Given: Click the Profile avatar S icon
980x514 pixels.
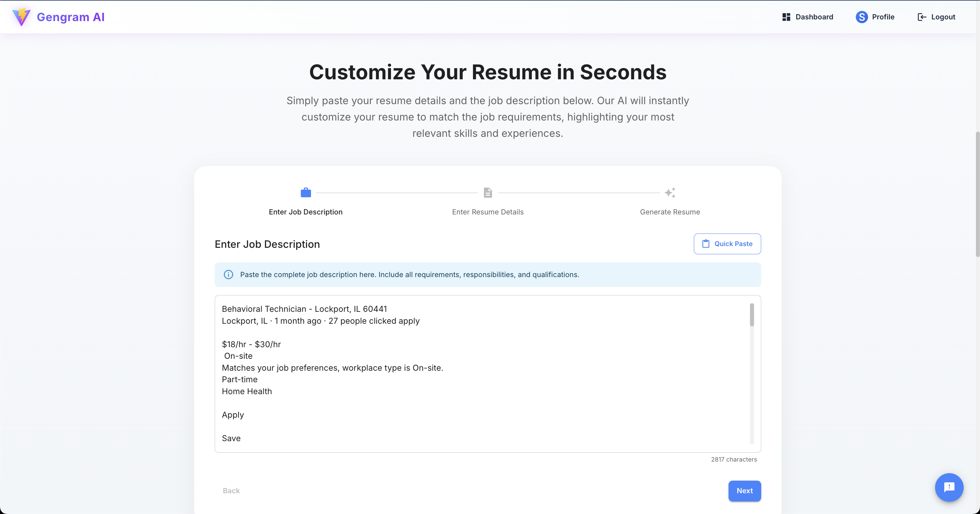Looking at the screenshot, I should (x=861, y=17).
